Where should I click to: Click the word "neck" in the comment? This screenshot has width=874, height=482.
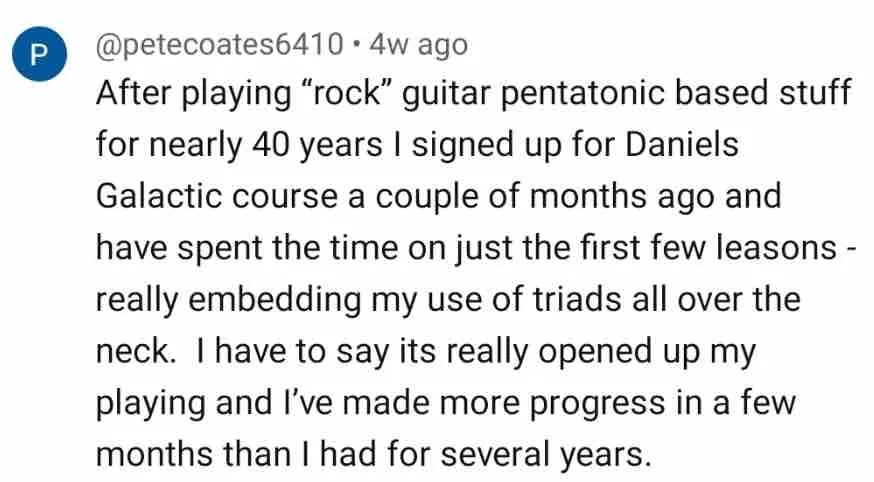[134, 352]
